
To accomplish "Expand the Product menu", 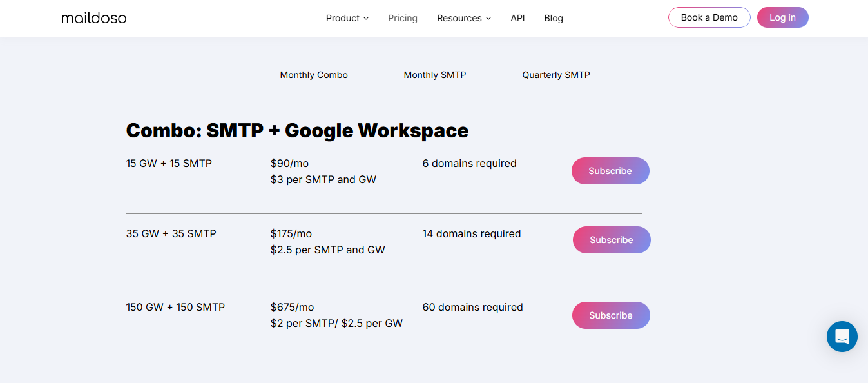I will (x=347, y=18).
